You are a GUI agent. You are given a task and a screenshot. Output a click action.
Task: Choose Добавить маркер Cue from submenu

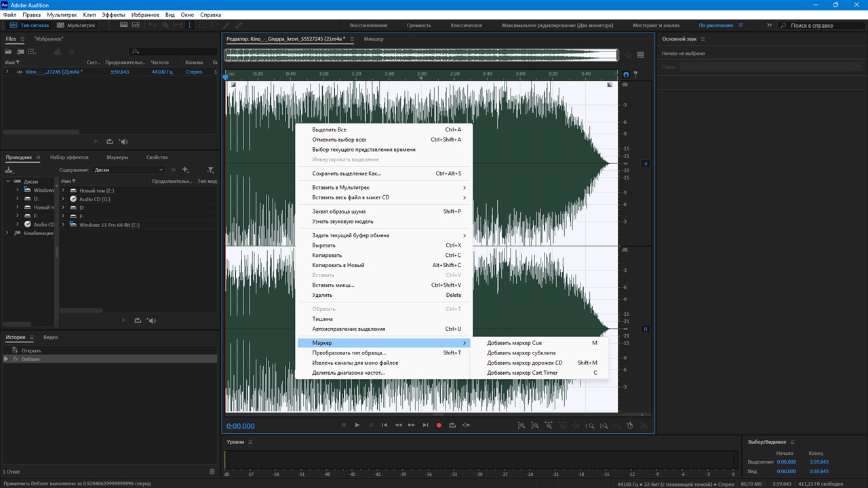514,343
